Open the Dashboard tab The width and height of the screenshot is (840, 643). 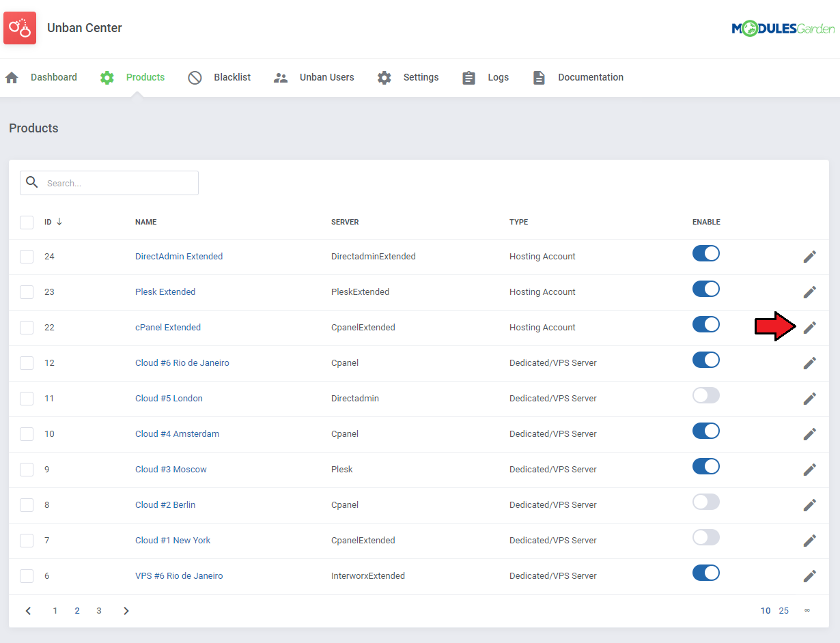click(54, 78)
